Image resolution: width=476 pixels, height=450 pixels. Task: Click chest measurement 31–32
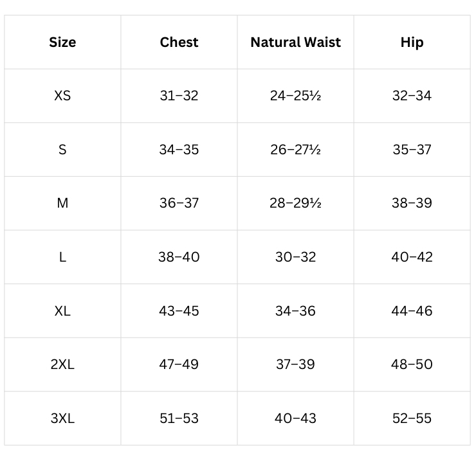coord(179,96)
